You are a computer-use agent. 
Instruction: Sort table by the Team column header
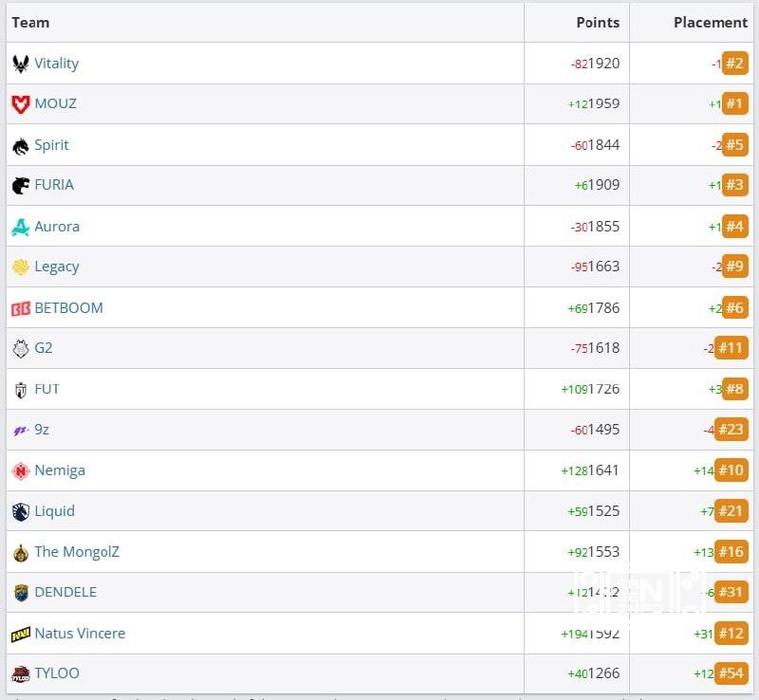point(30,23)
